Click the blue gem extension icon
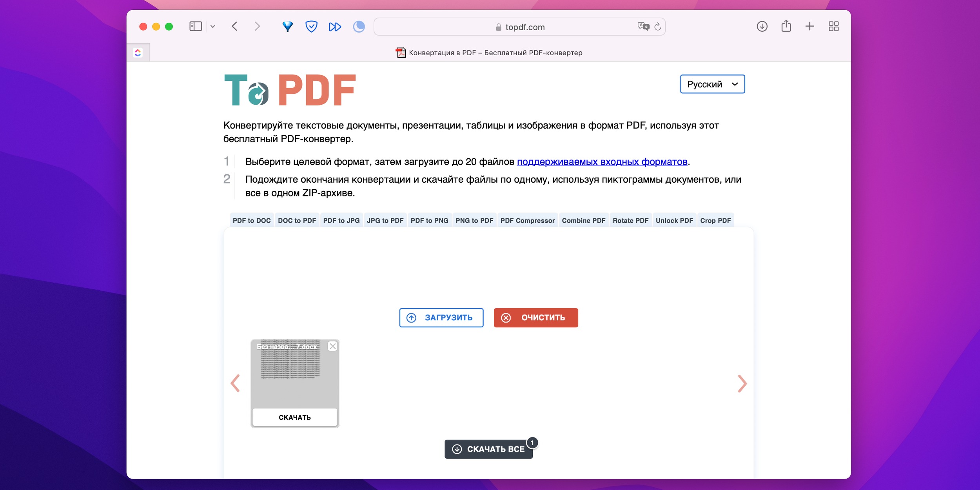Viewport: 980px width, 490px height. click(x=288, y=26)
